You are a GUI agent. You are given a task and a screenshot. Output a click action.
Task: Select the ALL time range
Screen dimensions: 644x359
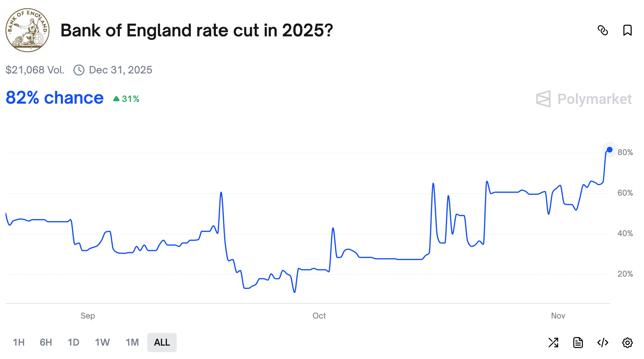point(162,342)
